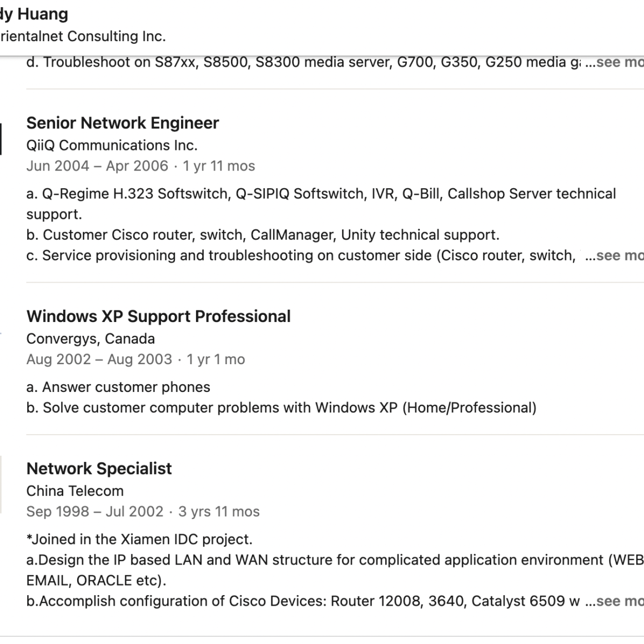Click the CallManager, Unity technical support line
The image size is (644, 644).
coord(263,235)
